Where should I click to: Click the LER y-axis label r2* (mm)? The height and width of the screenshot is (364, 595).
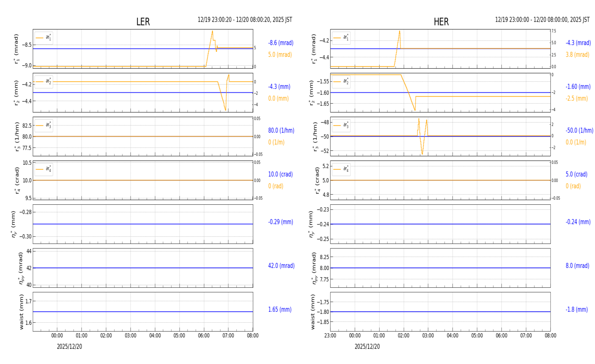coord(16,93)
